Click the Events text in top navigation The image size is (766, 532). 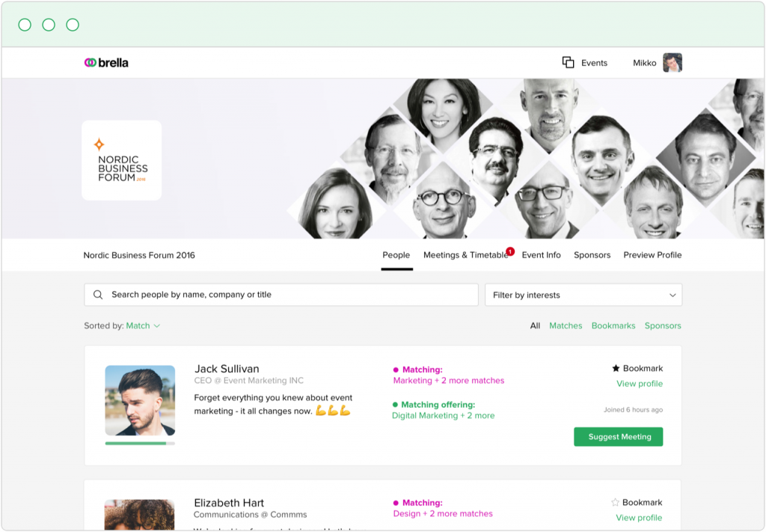pos(594,63)
